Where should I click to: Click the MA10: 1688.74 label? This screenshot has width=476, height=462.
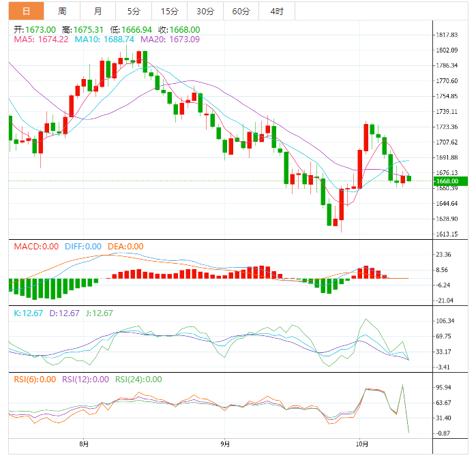pyautogui.click(x=104, y=40)
